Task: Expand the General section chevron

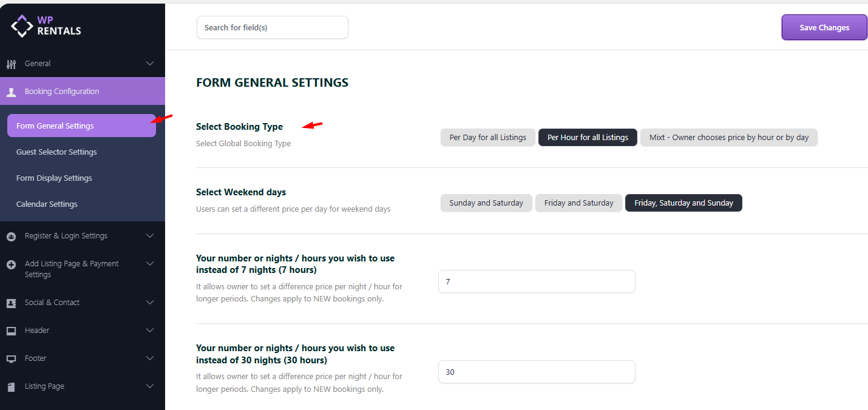Action: [150, 64]
